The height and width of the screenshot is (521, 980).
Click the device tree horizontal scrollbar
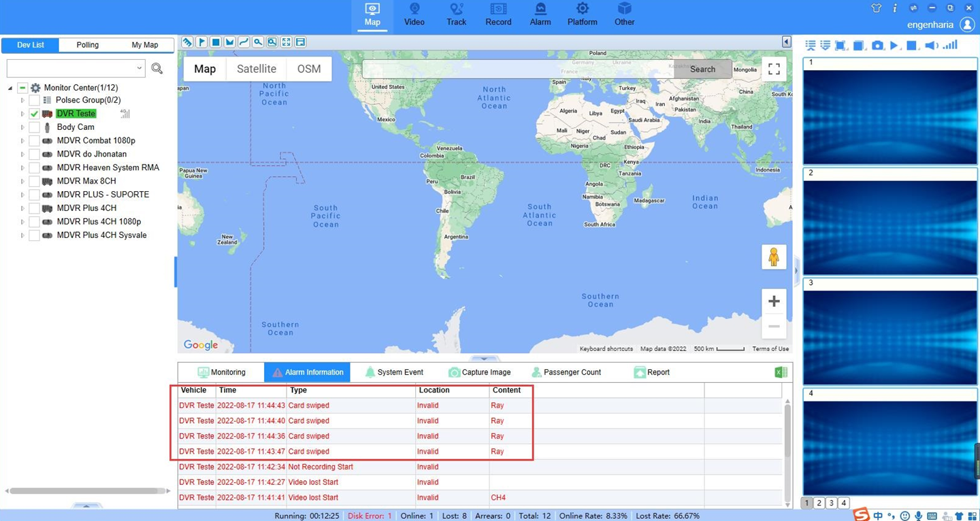tap(88, 490)
